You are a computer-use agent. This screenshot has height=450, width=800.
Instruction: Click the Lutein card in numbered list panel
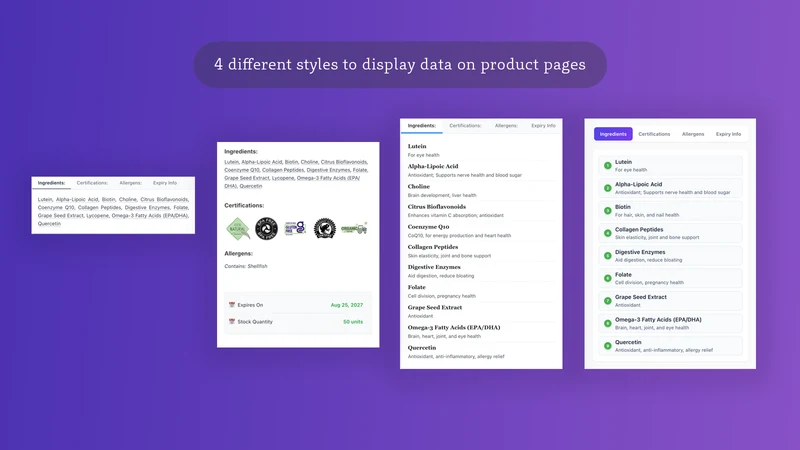tap(670, 165)
